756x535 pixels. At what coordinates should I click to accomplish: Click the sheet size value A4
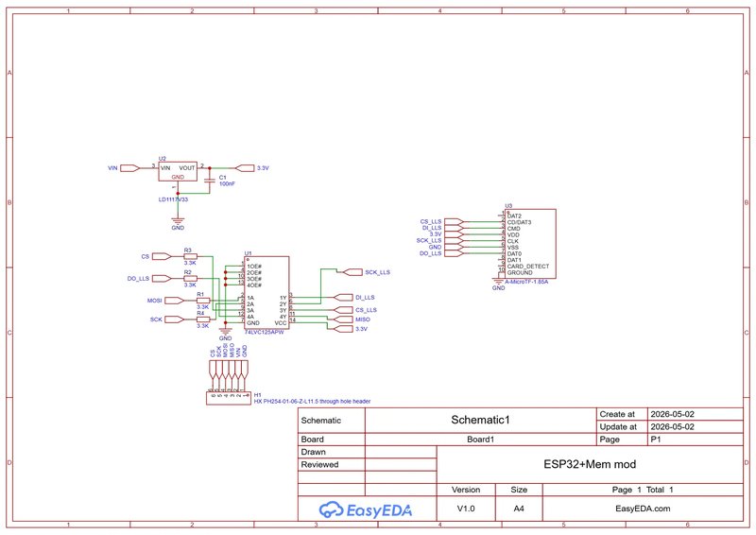click(519, 509)
